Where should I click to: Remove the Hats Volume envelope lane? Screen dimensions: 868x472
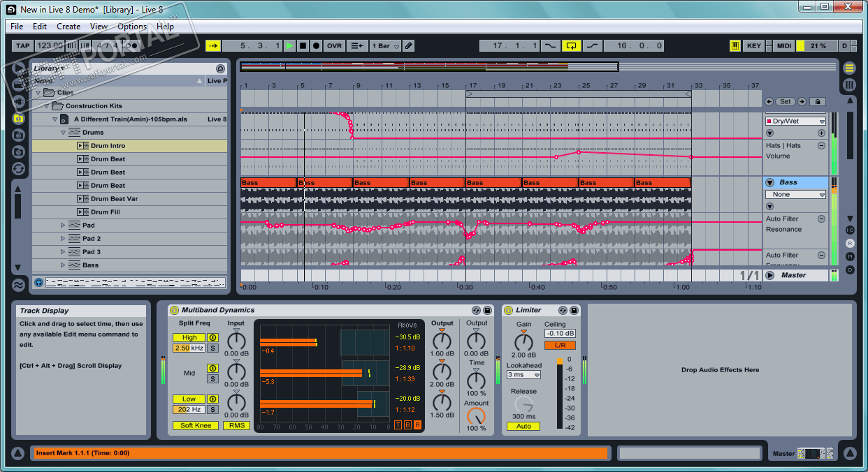pos(821,145)
